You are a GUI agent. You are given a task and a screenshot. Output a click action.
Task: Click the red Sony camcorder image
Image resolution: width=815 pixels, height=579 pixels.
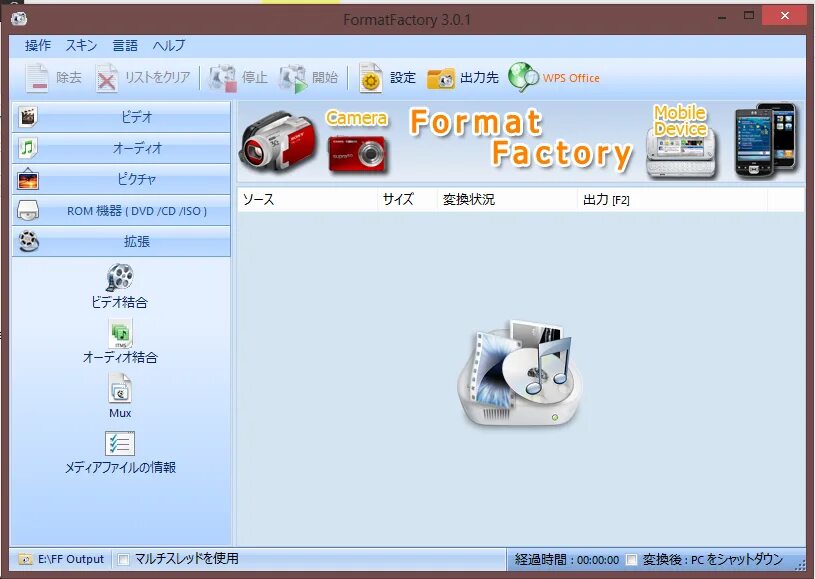[278, 141]
